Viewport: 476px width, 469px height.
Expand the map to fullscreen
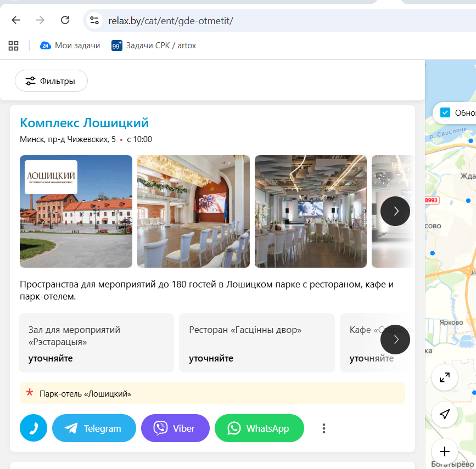pos(445,377)
